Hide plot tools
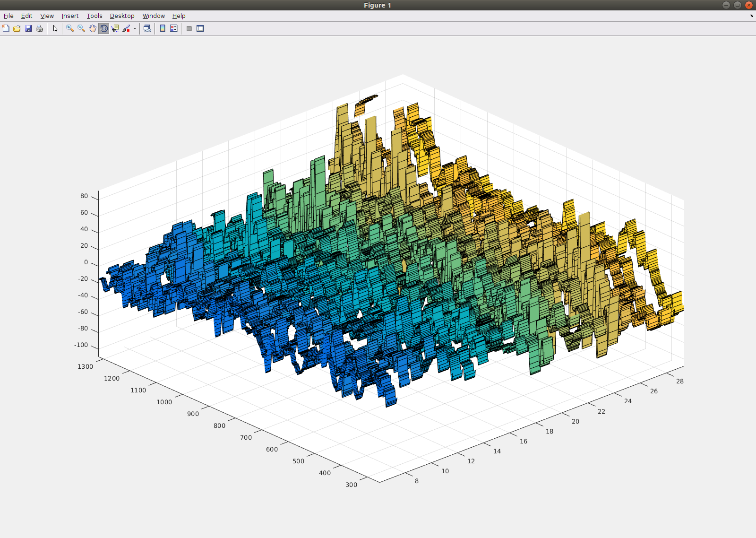 pos(189,28)
